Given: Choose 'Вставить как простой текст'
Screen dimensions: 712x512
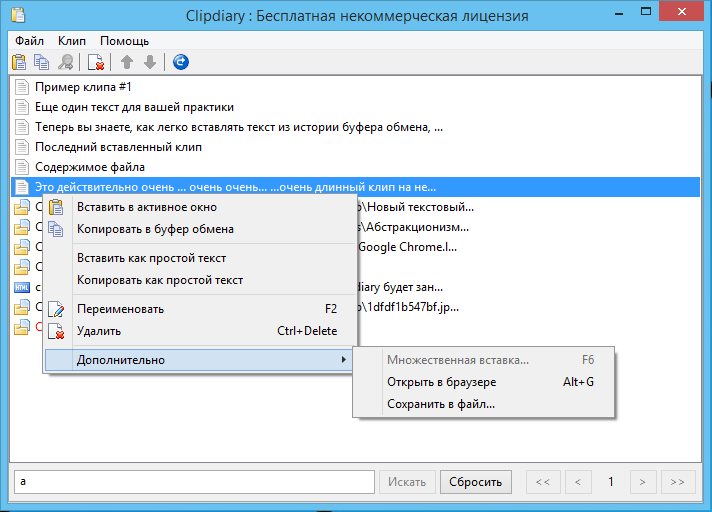Looking at the screenshot, I should 199,258.
